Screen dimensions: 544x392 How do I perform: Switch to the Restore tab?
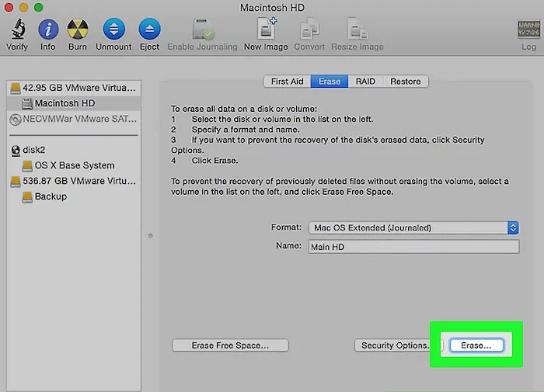(405, 82)
